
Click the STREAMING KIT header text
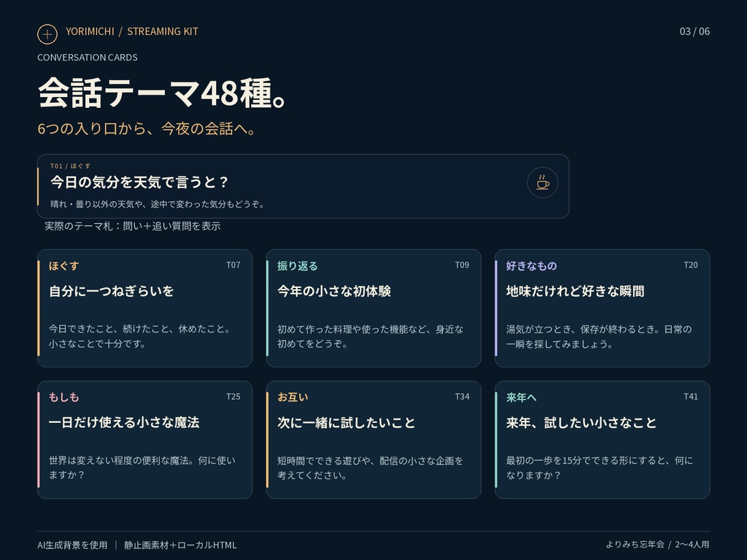point(163,31)
